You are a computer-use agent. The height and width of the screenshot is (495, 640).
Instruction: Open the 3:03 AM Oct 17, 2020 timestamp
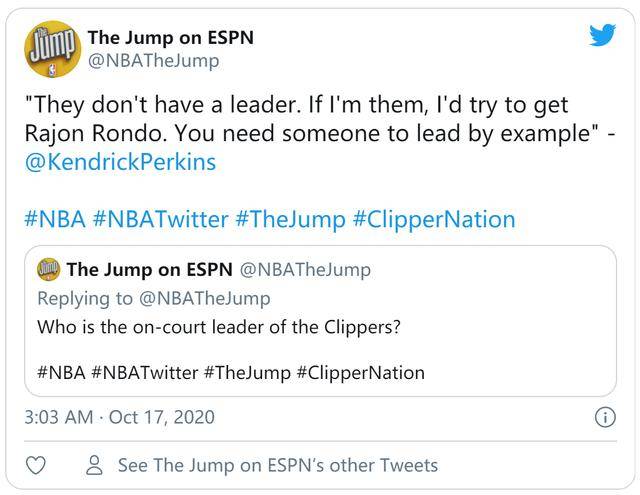point(120,417)
